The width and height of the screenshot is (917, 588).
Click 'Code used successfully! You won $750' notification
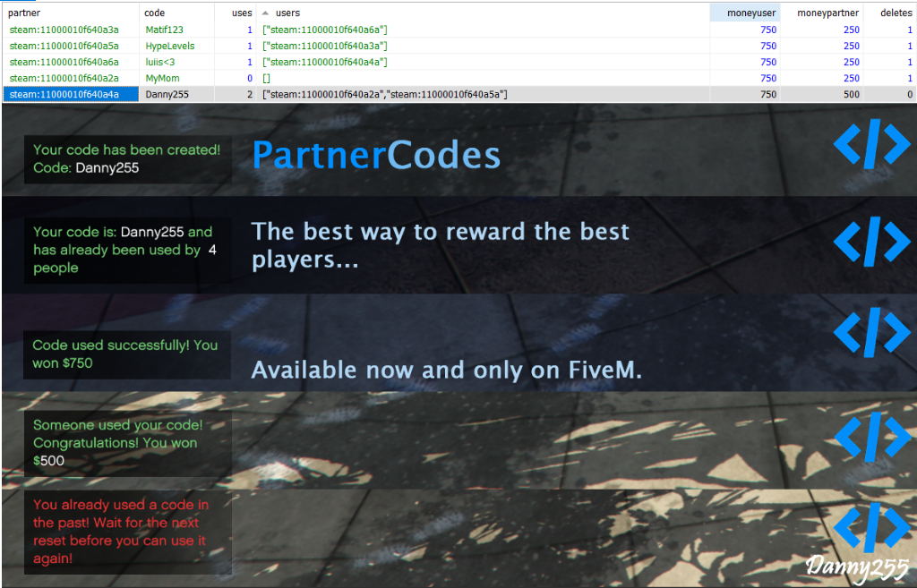(127, 354)
